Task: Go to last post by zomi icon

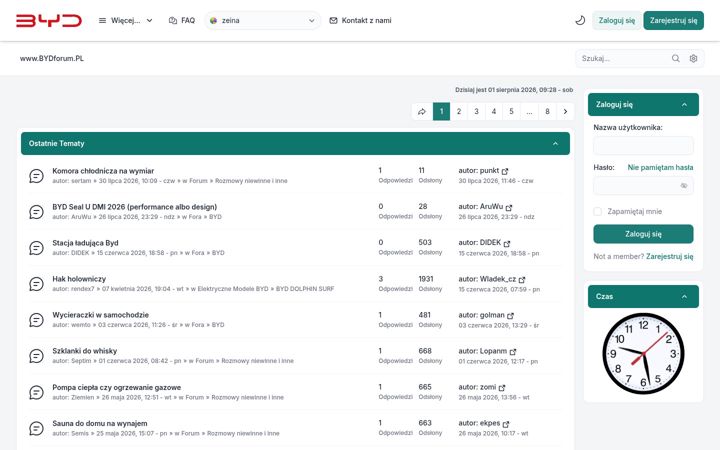Action: 502,388
